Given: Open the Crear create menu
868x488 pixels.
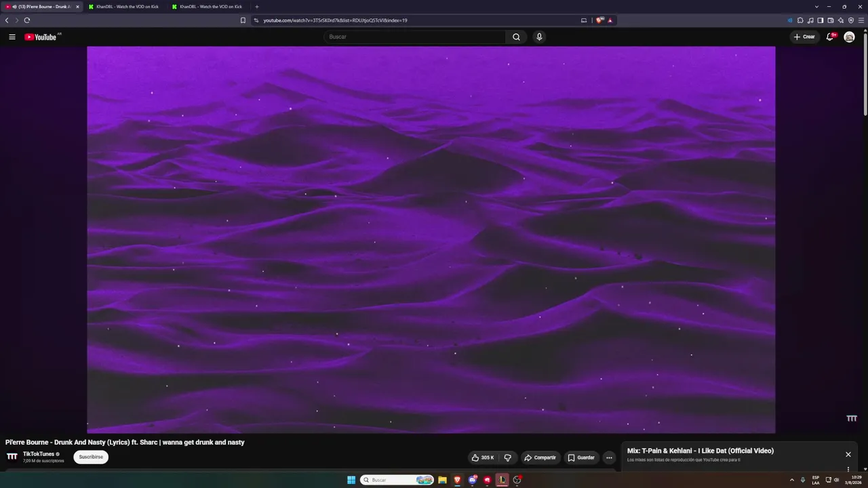Looking at the screenshot, I should coord(805,37).
